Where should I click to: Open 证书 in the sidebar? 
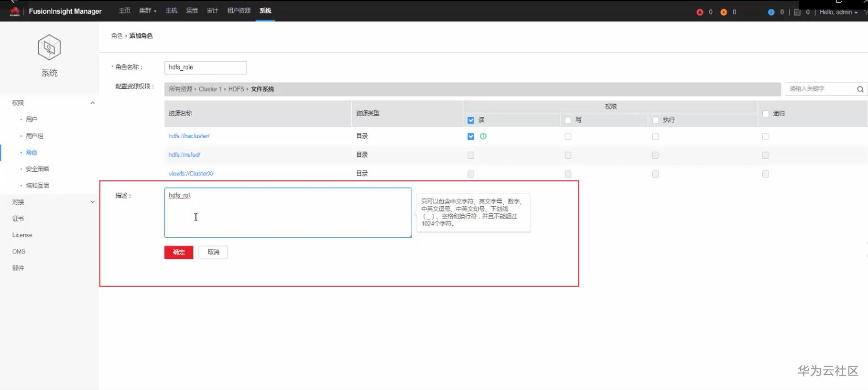18,219
